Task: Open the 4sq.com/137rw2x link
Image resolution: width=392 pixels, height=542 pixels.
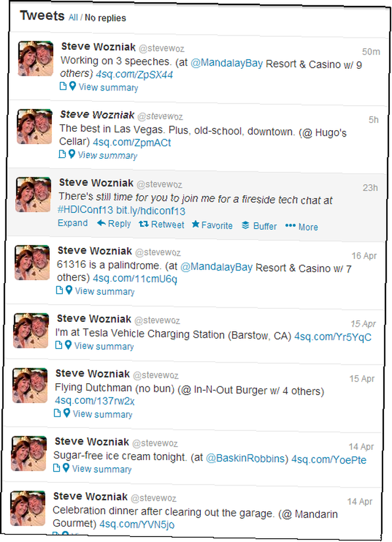Action: click(95, 401)
